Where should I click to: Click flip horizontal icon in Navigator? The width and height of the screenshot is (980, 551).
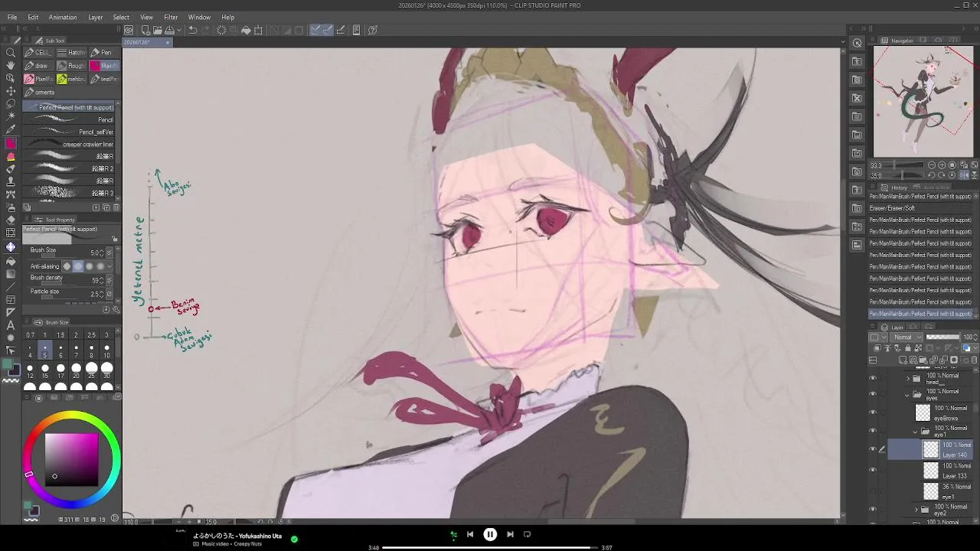click(965, 175)
